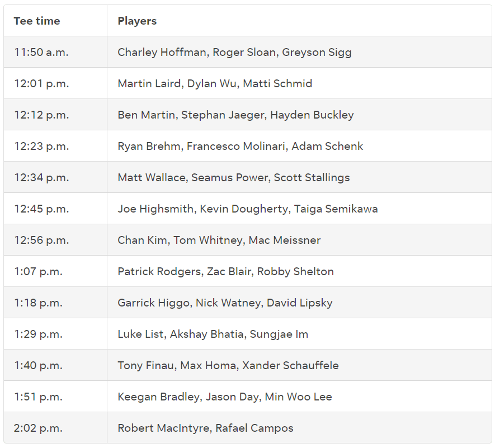Image resolution: width=495 pixels, height=448 pixels.
Task: Select the 11:50 a.m. tee time cell
Action: click(x=41, y=52)
